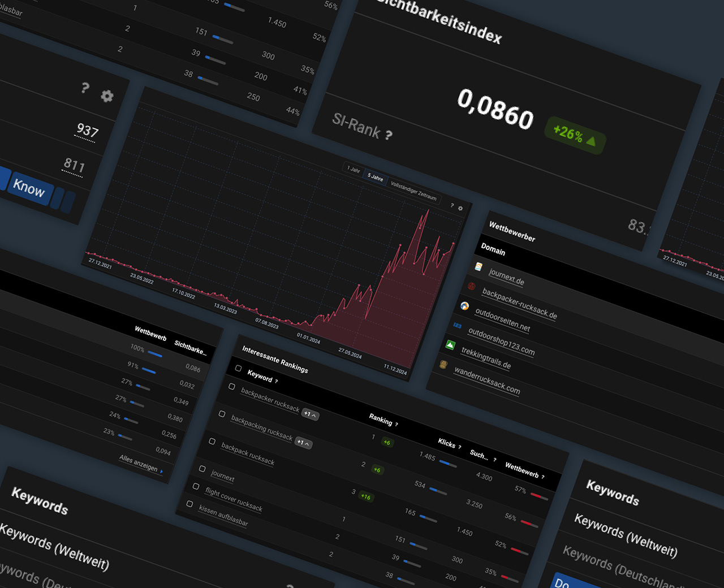Sort by the Ranking column header
The height and width of the screenshot is (588, 724).
pyautogui.click(x=381, y=420)
